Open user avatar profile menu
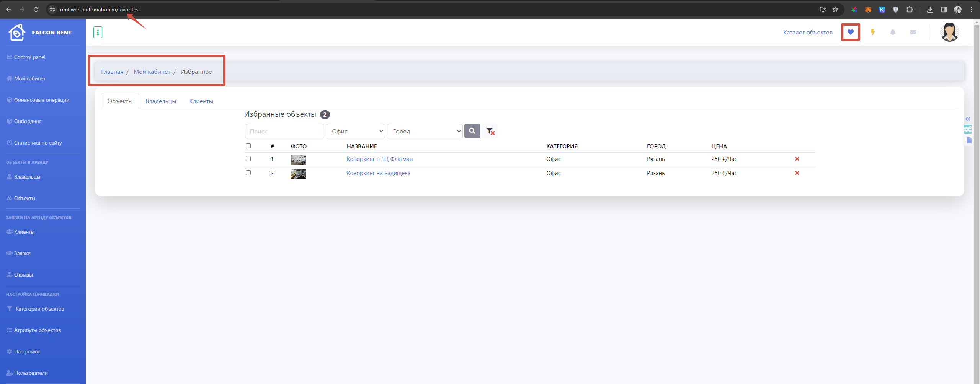This screenshot has width=980, height=384. (949, 32)
